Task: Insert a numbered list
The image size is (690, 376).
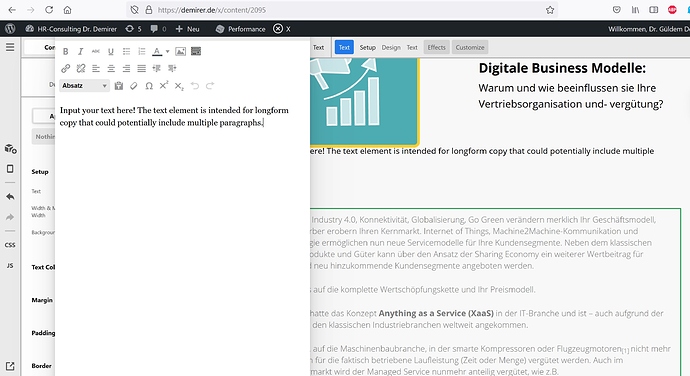Action: coord(141,52)
